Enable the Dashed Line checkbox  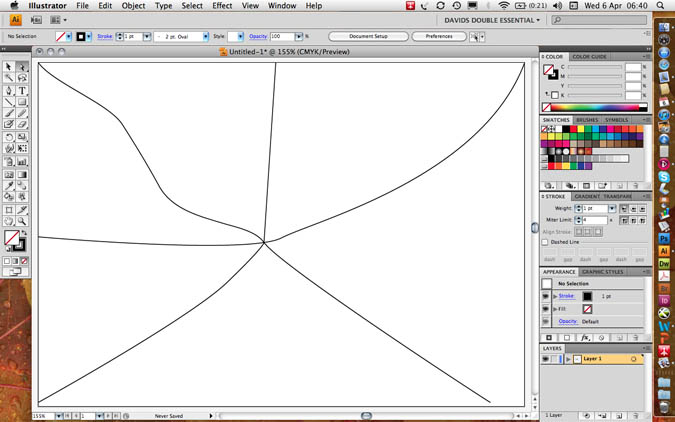click(x=545, y=242)
